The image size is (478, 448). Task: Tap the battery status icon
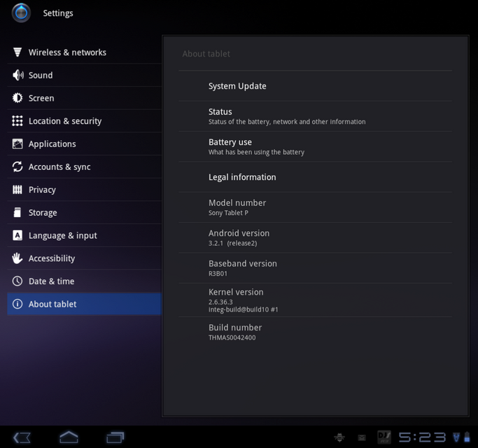(x=467, y=437)
